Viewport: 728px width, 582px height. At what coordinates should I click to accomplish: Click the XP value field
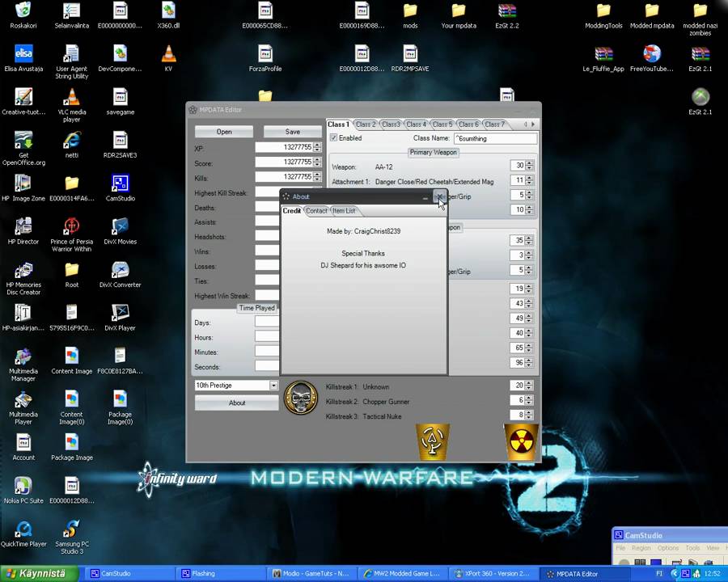(x=284, y=147)
